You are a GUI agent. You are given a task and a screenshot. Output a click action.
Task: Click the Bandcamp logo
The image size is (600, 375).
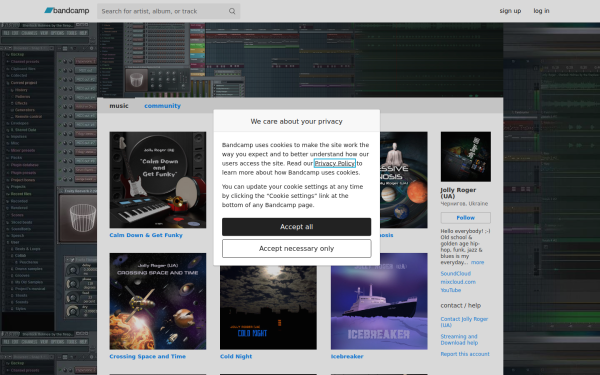pos(67,11)
